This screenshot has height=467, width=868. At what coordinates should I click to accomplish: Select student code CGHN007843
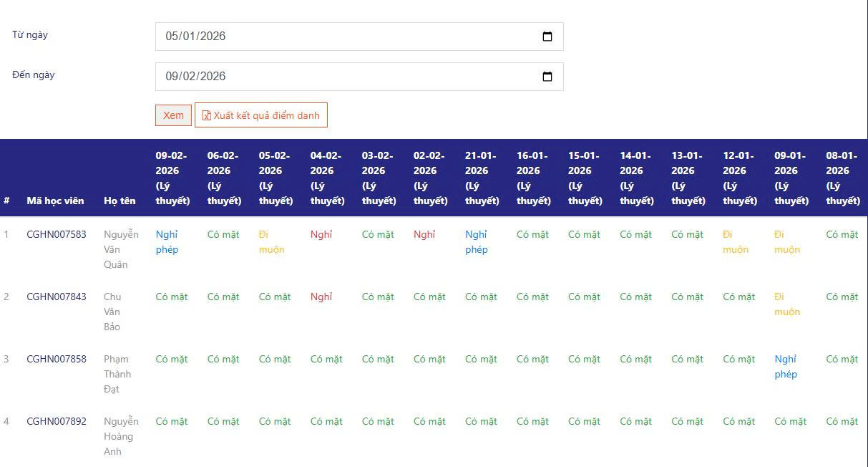(57, 297)
